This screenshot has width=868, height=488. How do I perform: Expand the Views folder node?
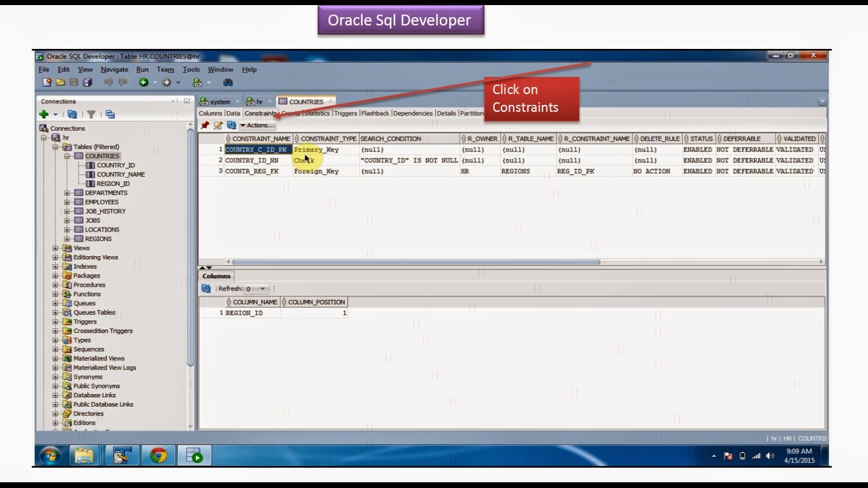[x=55, y=248]
